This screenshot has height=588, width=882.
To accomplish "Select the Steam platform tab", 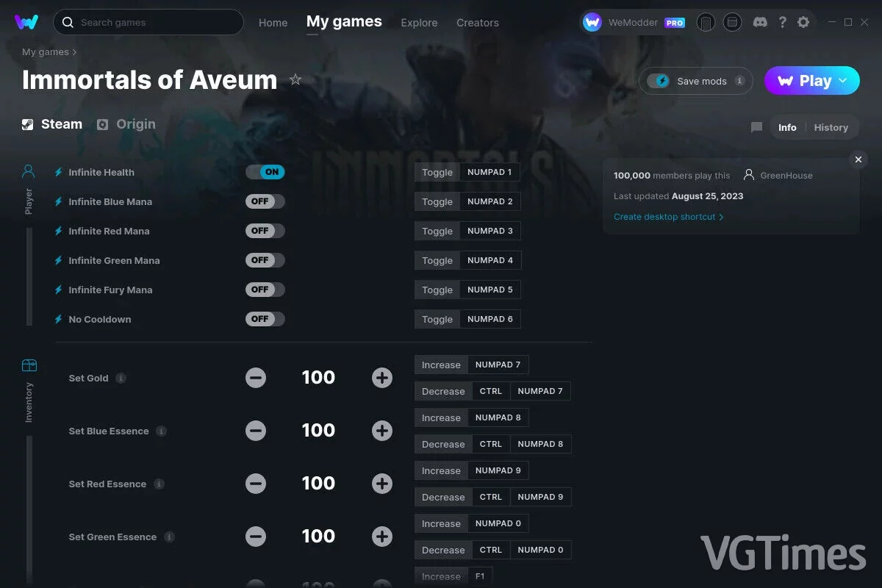I will click(x=51, y=124).
